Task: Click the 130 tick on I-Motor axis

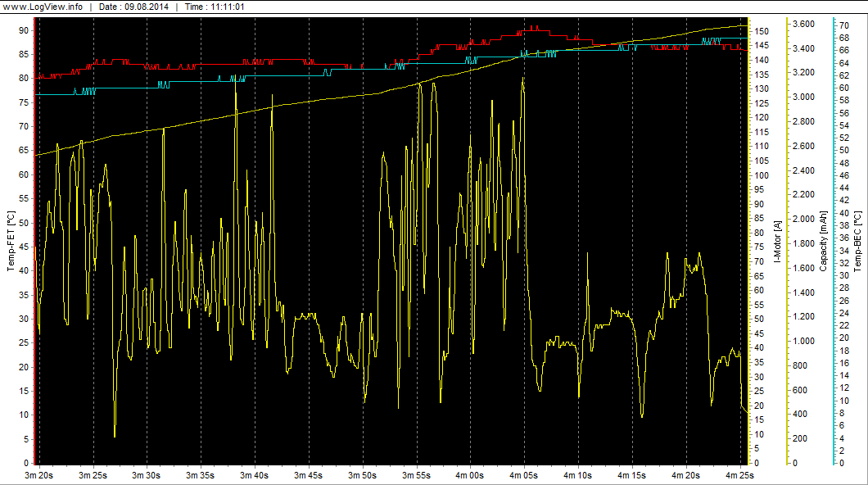Action: (x=762, y=88)
